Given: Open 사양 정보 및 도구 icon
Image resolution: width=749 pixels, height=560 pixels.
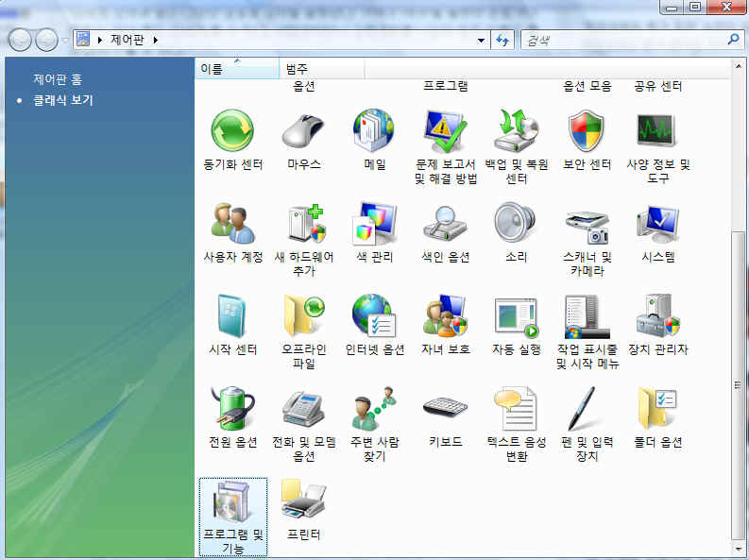Looking at the screenshot, I should coord(657,131).
